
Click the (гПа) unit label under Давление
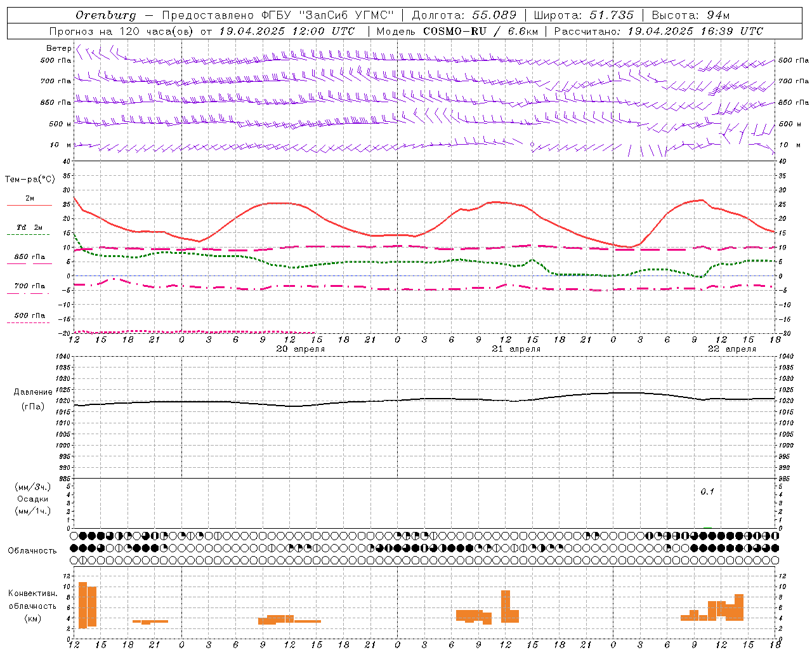pos(33,407)
